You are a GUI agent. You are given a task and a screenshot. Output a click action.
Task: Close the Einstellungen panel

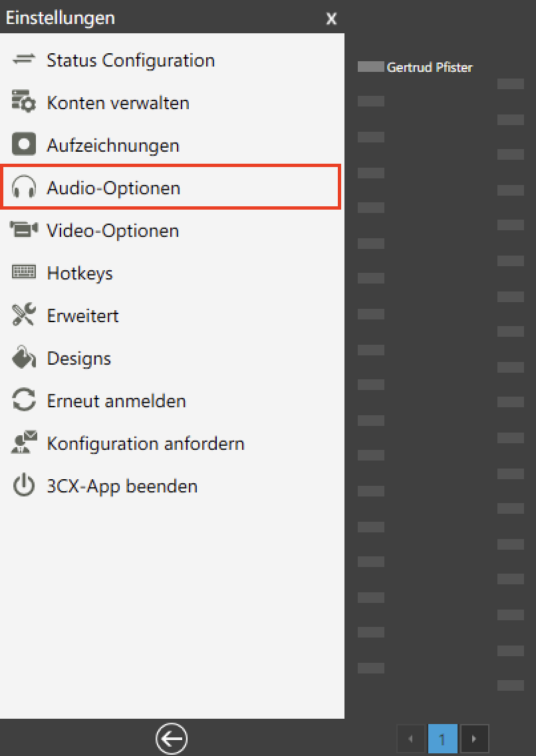331,19
